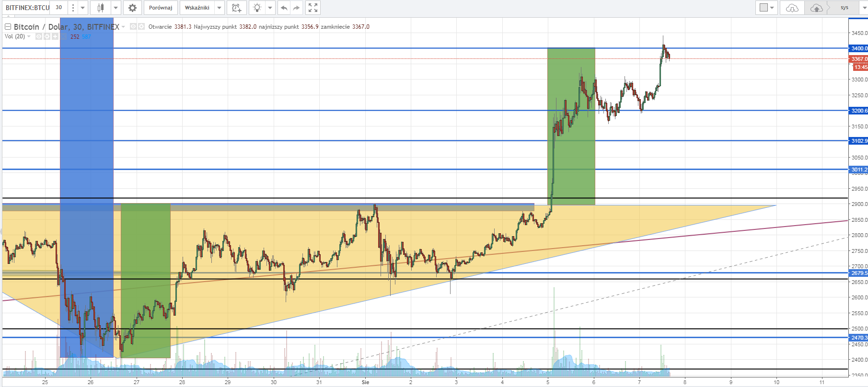Open format gear for Vol (20) indicator

[47, 36]
